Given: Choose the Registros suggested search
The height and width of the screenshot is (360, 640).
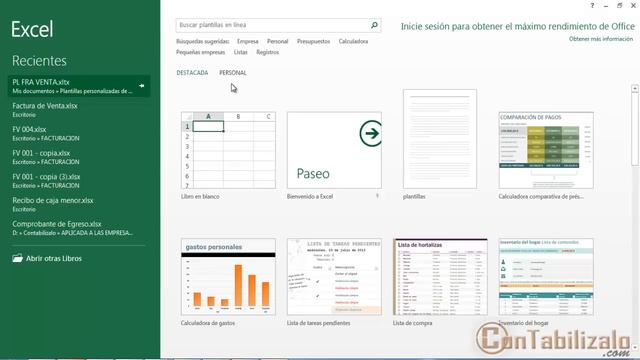Looking at the screenshot, I should (268, 52).
